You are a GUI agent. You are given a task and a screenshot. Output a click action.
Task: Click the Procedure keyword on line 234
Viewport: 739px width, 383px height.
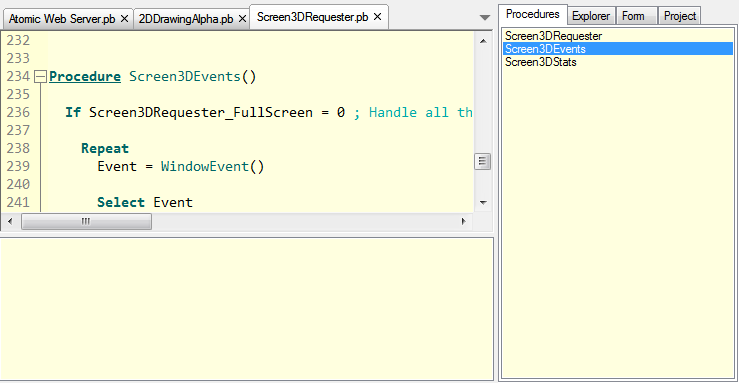tap(85, 76)
